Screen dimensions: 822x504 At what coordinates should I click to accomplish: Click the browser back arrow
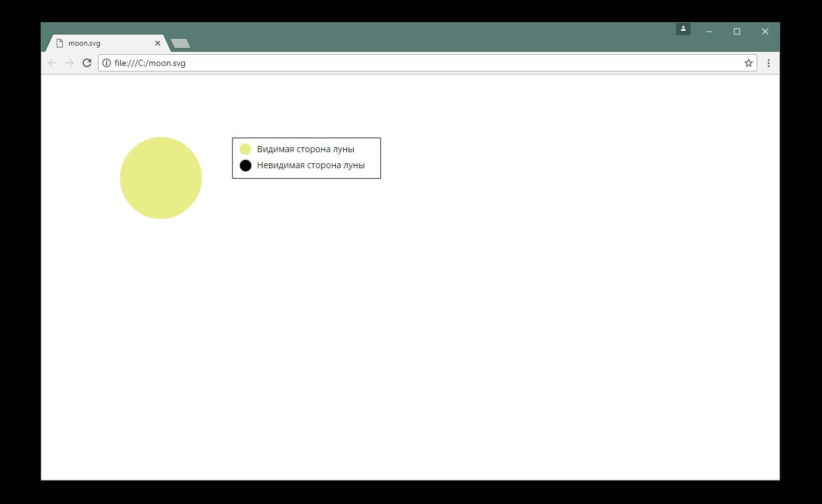pyautogui.click(x=52, y=63)
